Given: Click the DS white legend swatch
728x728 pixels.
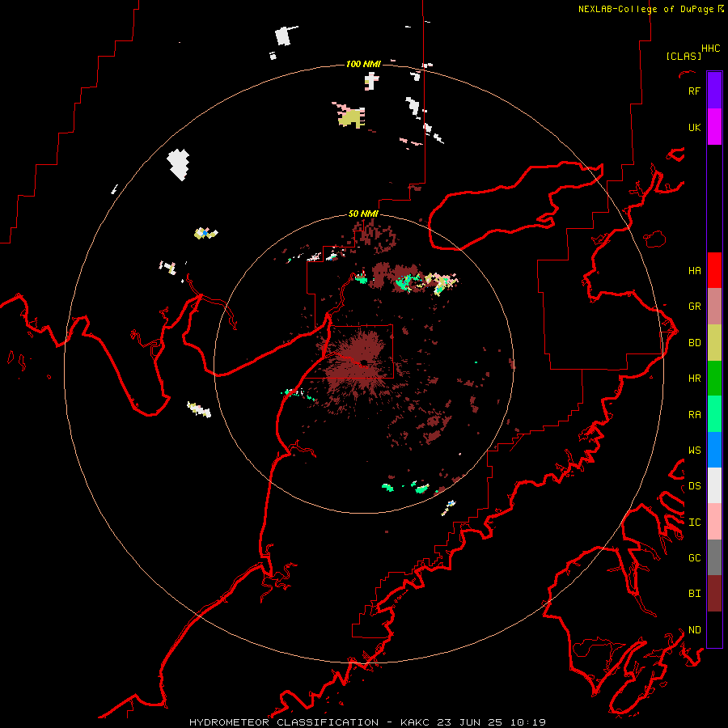Looking at the screenshot, I should [x=714, y=485].
